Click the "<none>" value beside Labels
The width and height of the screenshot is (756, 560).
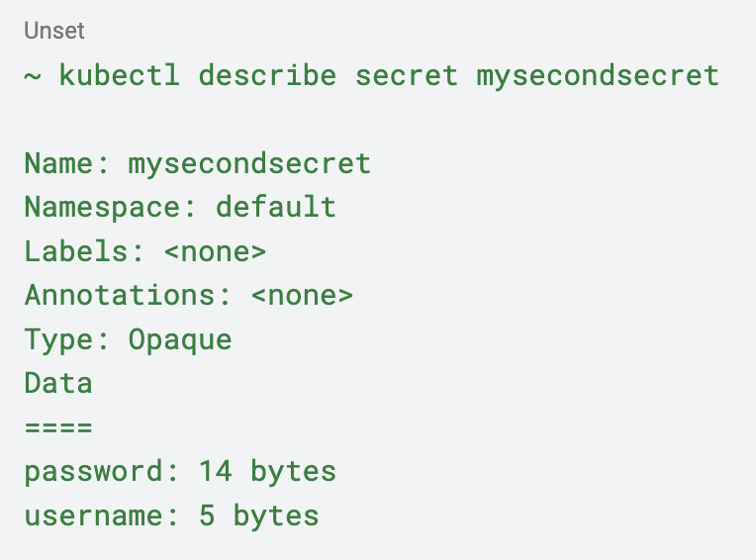coord(215,251)
